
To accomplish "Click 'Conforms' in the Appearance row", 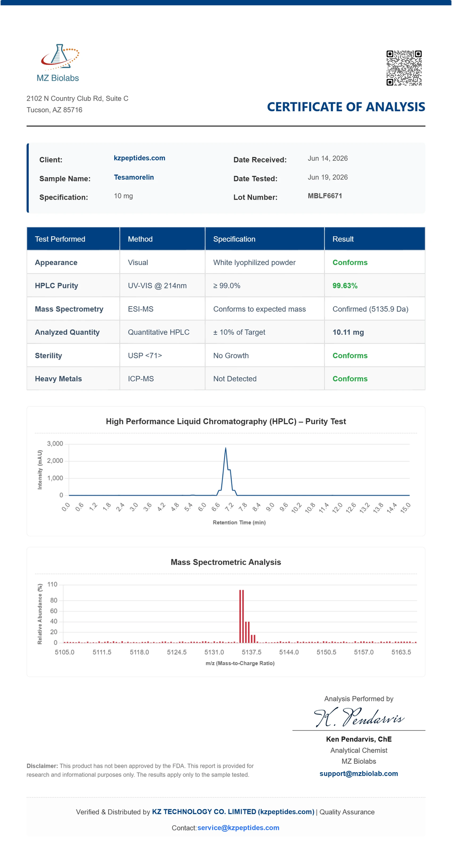I will [x=350, y=262].
